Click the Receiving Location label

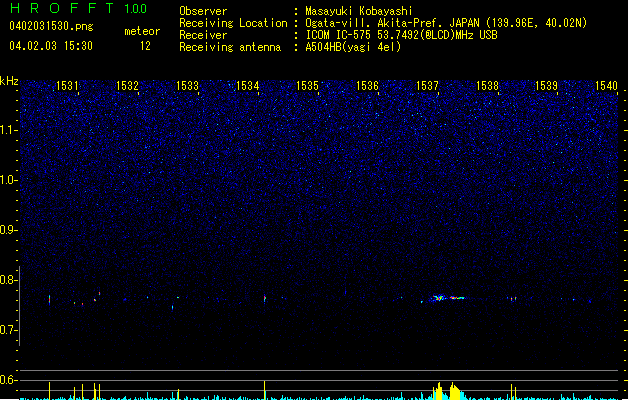coord(233,23)
